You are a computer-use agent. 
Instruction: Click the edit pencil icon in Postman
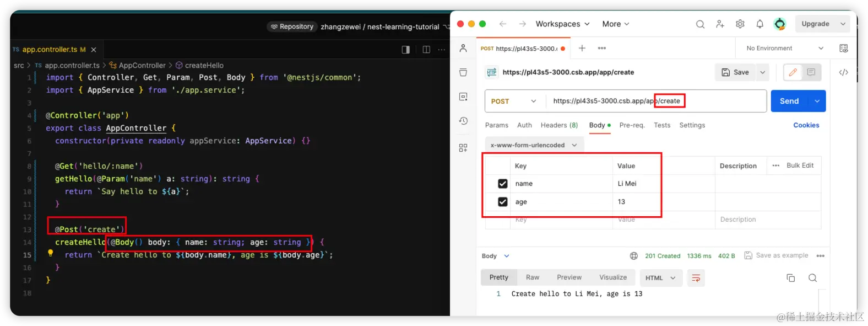pyautogui.click(x=793, y=72)
